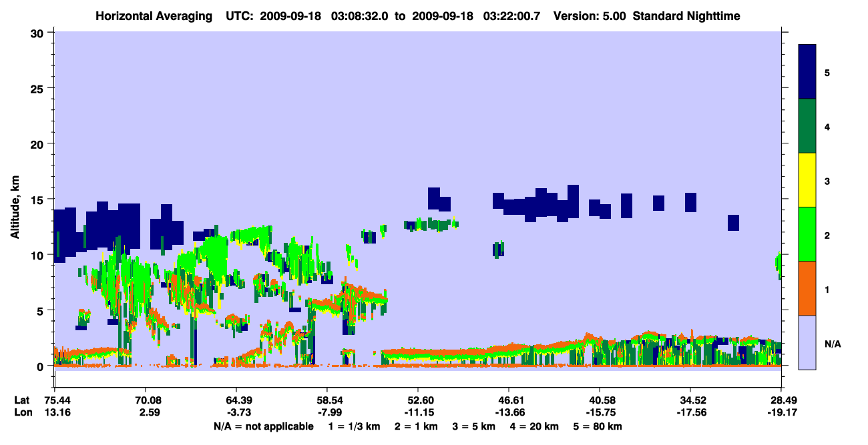Click the colorbar label '4'
868x445 pixels.
[827, 126]
